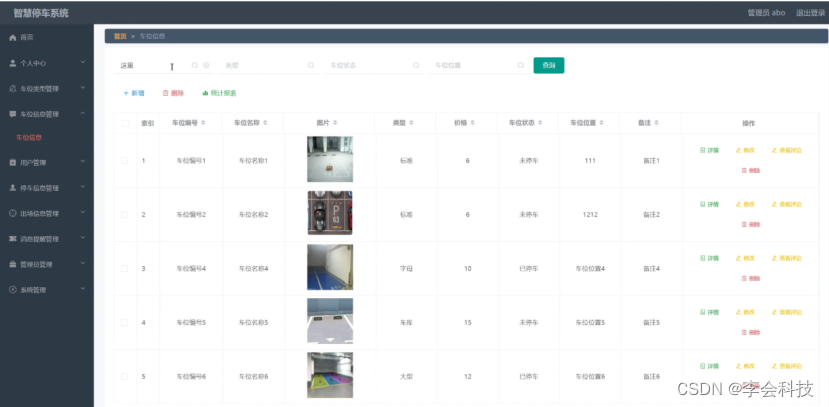Click the 已停车 status in 车位编号4 row
This screenshot has height=407, width=829.
click(529, 269)
